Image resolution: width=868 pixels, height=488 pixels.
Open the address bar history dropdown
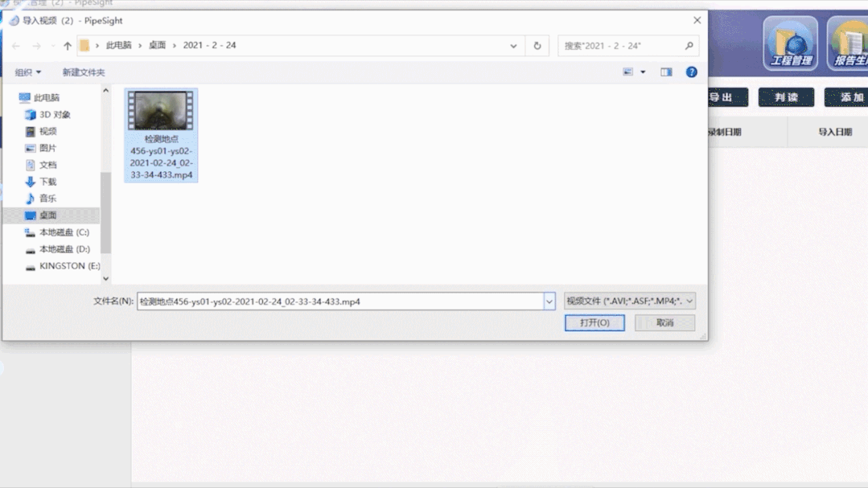[513, 46]
